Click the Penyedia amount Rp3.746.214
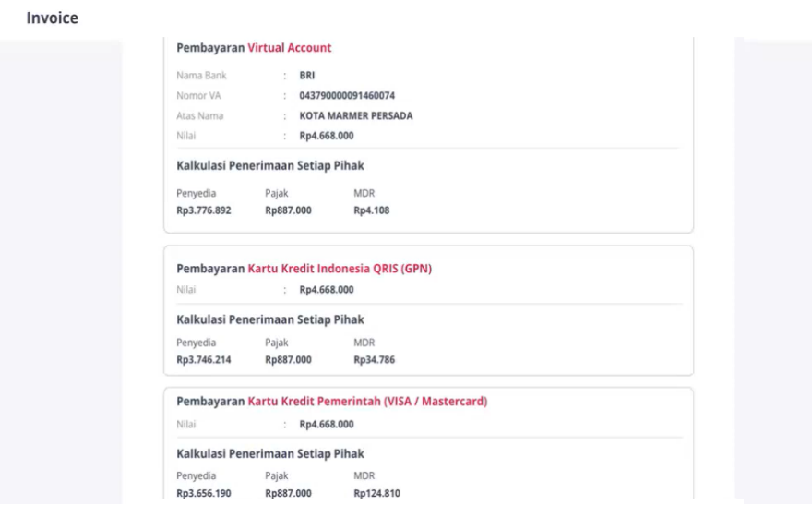 point(204,360)
